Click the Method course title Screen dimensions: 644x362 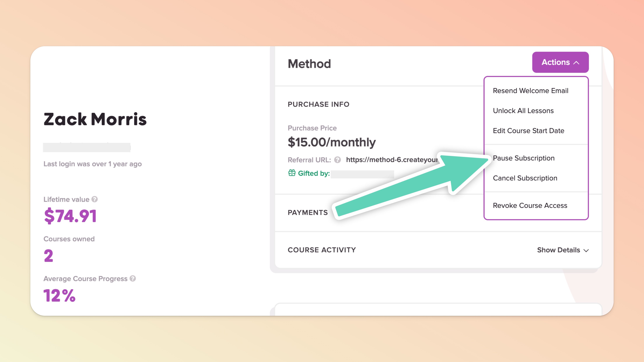pos(309,64)
